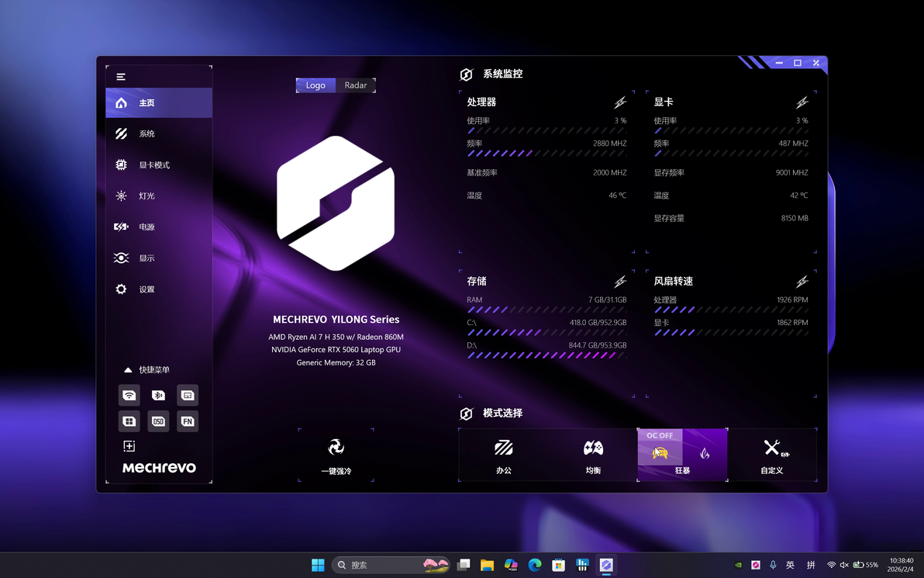Image resolution: width=924 pixels, height=578 pixels.
Task: Click the 处理器 panel lightning icon
Action: (620, 102)
